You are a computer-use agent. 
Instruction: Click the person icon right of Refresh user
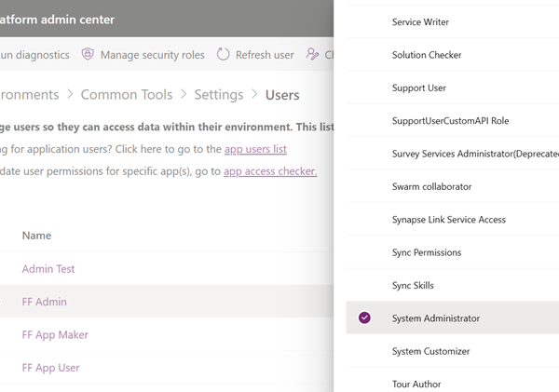tap(312, 55)
